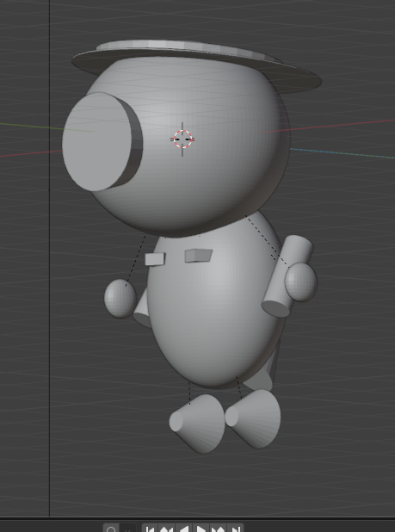The width and height of the screenshot is (395, 532).
Task: Play the animation forward
Action: click(x=201, y=529)
